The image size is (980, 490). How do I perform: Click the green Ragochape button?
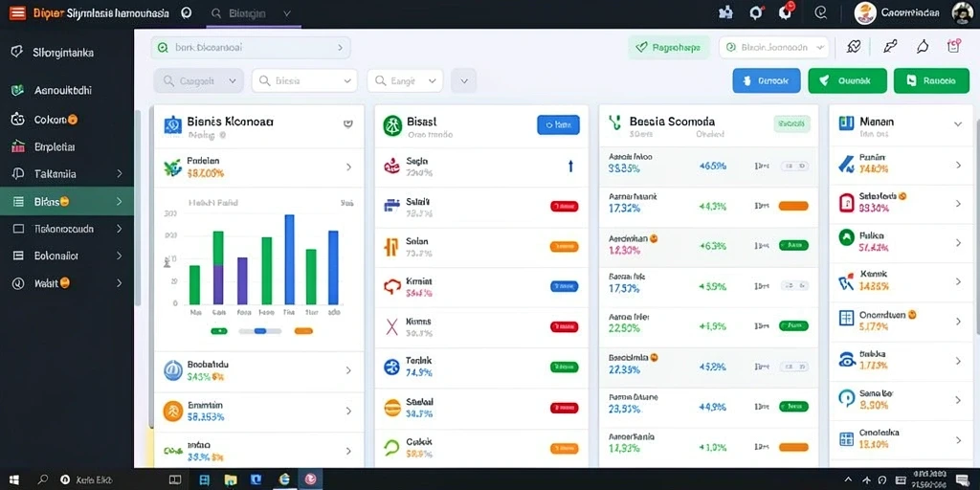tap(669, 47)
